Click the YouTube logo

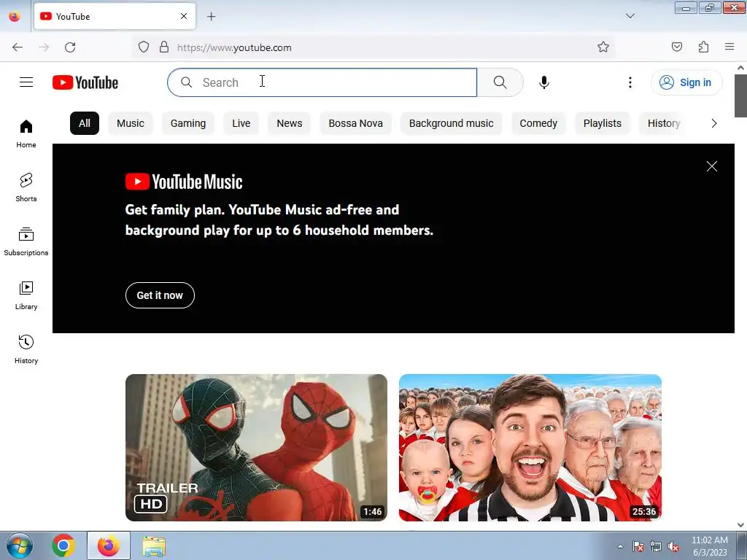click(x=85, y=82)
